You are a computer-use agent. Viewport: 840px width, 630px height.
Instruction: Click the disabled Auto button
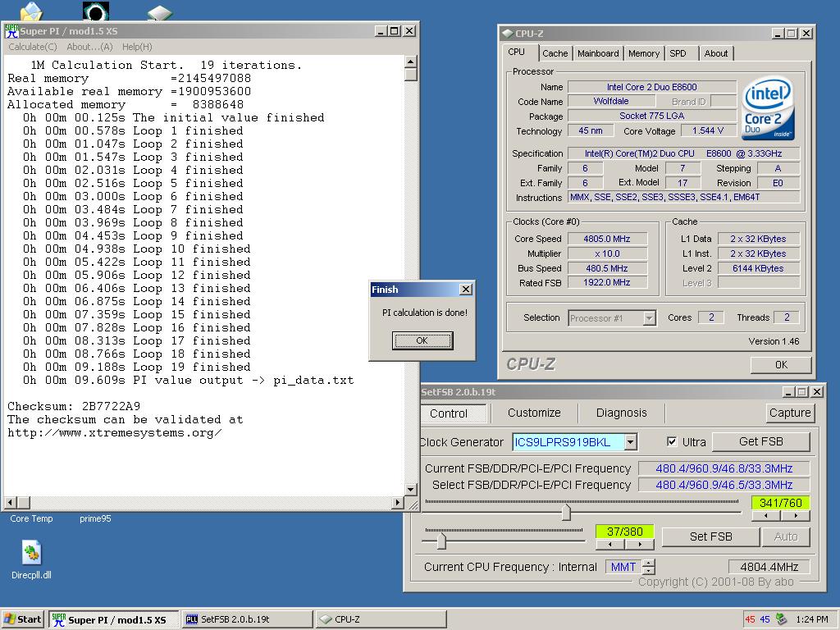pyautogui.click(x=785, y=536)
